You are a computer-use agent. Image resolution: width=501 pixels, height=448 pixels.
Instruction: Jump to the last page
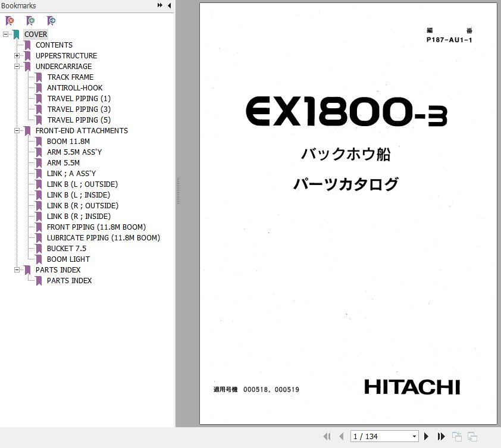[441, 437]
